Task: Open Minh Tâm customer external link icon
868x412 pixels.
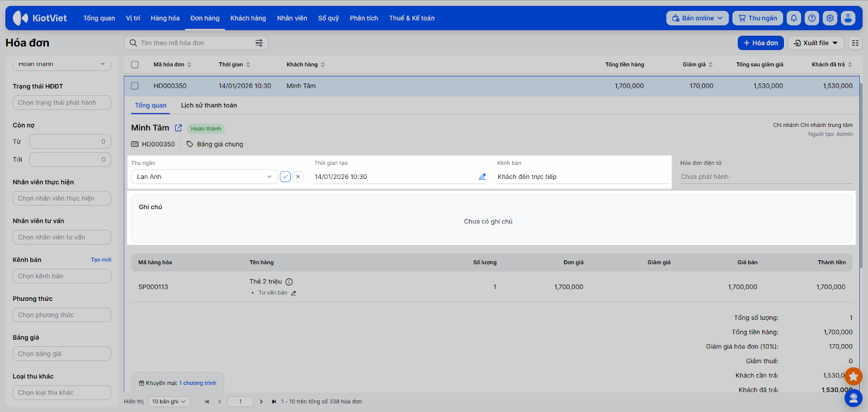Action: pyautogui.click(x=178, y=128)
